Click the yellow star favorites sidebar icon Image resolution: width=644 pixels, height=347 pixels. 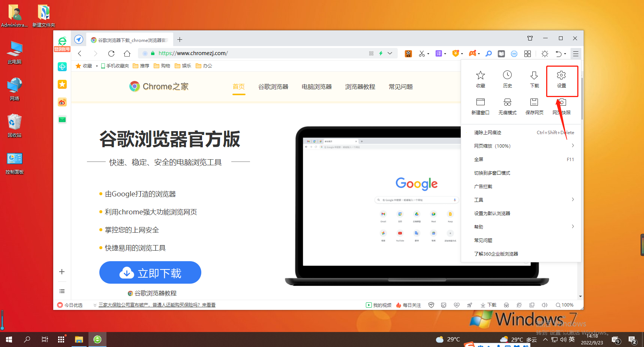click(62, 84)
